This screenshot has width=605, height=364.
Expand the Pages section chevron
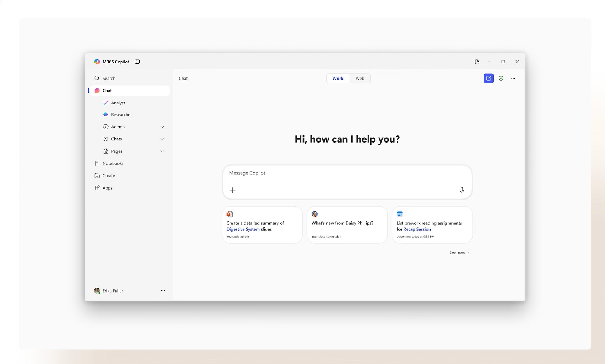point(162,151)
